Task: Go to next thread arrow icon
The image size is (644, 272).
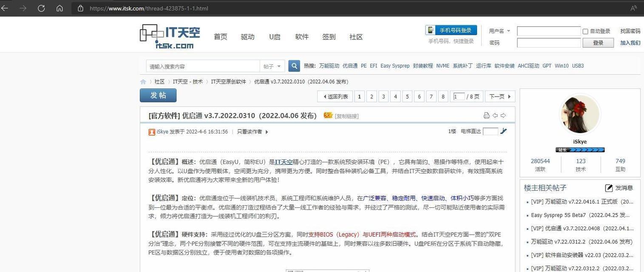Action: point(503,115)
